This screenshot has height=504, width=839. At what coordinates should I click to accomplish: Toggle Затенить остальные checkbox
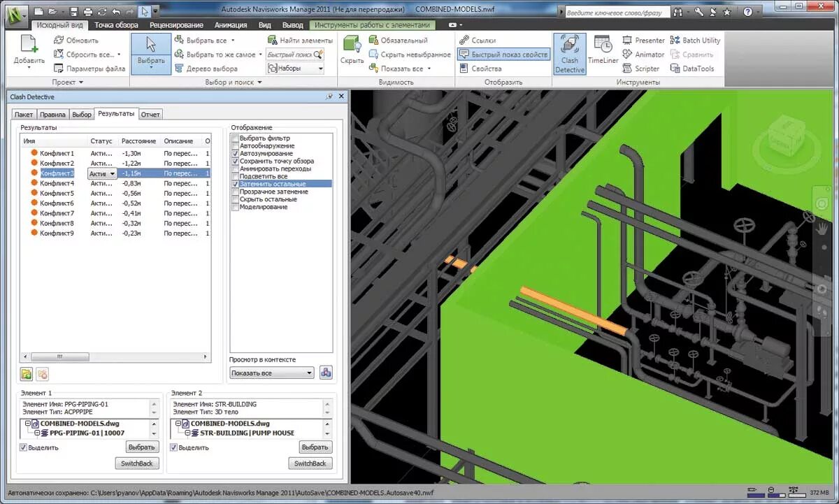tap(236, 184)
